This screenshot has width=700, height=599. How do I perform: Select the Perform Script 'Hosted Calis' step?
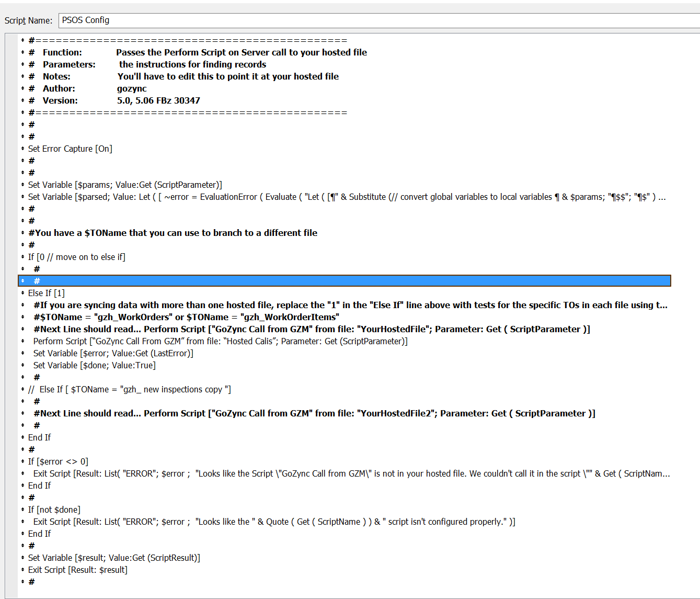point(220,341)
